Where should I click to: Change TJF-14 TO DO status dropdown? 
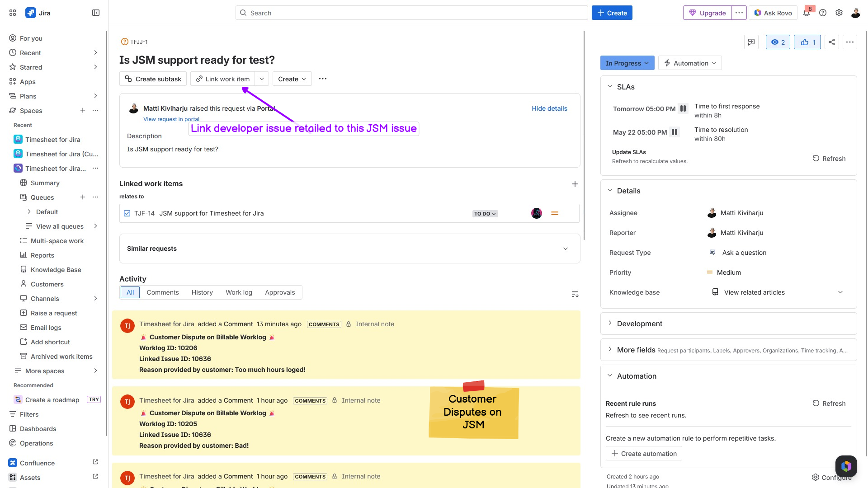point(485,214)
